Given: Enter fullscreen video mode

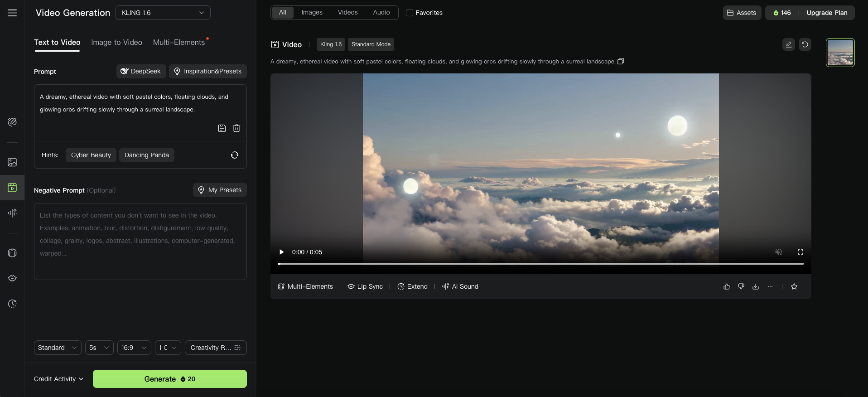Looking at the screenshot, I should (800, 252).
